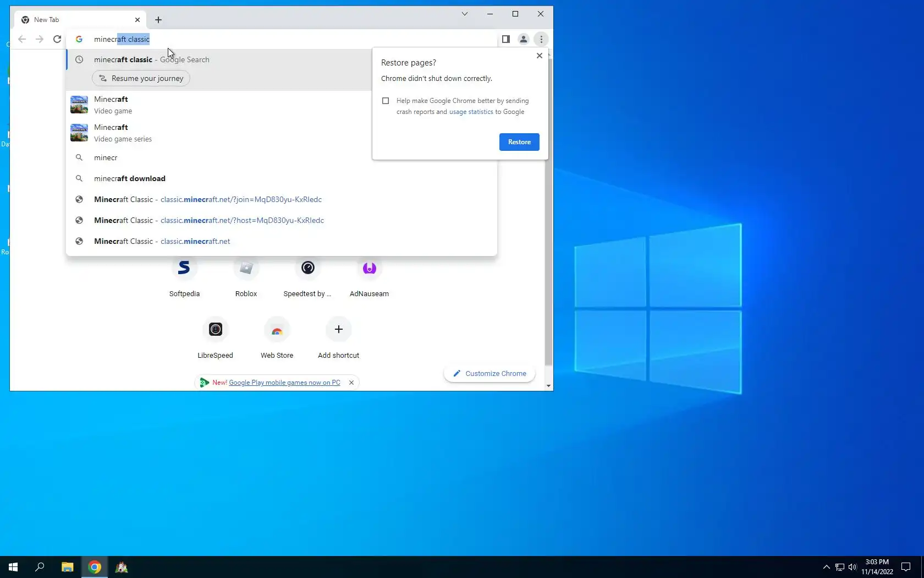The height and width of the screenshot is (578, 924).
Task: Show hidden system tray icons
Action: 826,567
